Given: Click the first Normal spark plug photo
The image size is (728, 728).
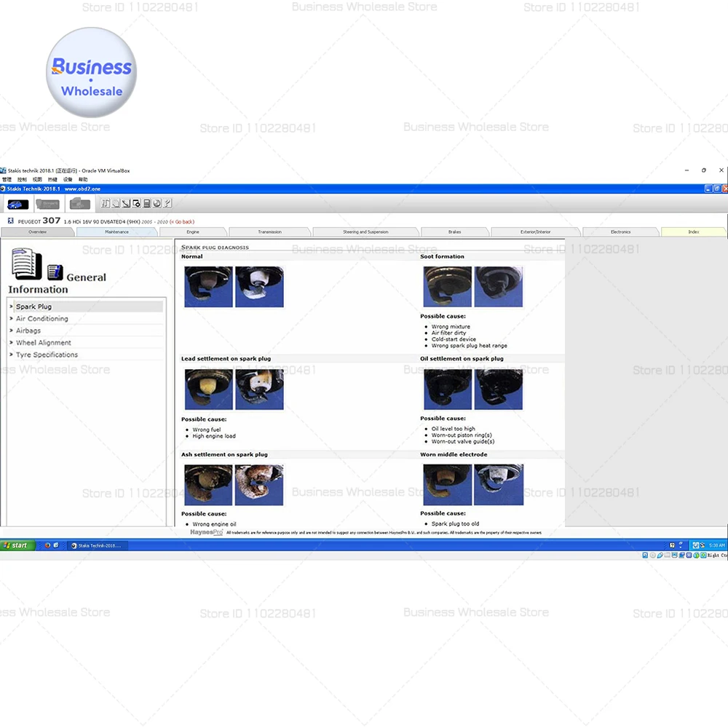Looking at the screenshot, I should pos(208,286).
